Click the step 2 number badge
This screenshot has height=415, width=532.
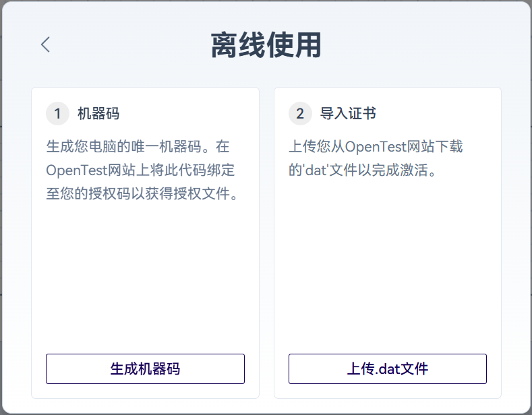[300, 114]
